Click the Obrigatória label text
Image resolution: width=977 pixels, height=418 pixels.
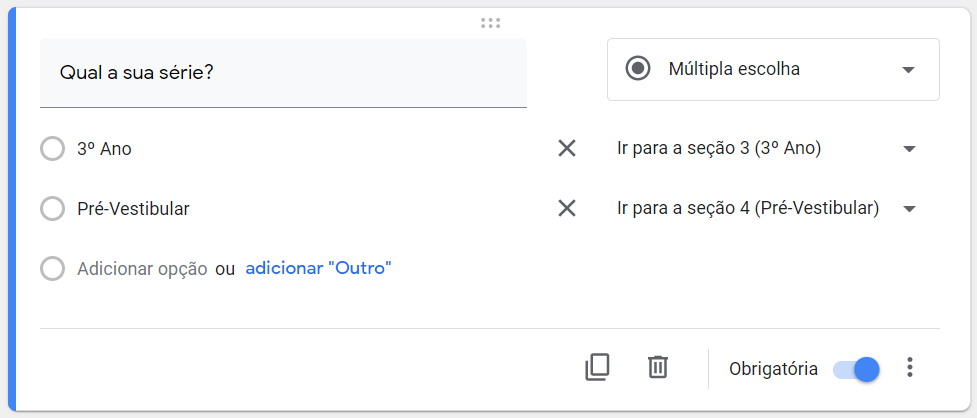[773, 369]
